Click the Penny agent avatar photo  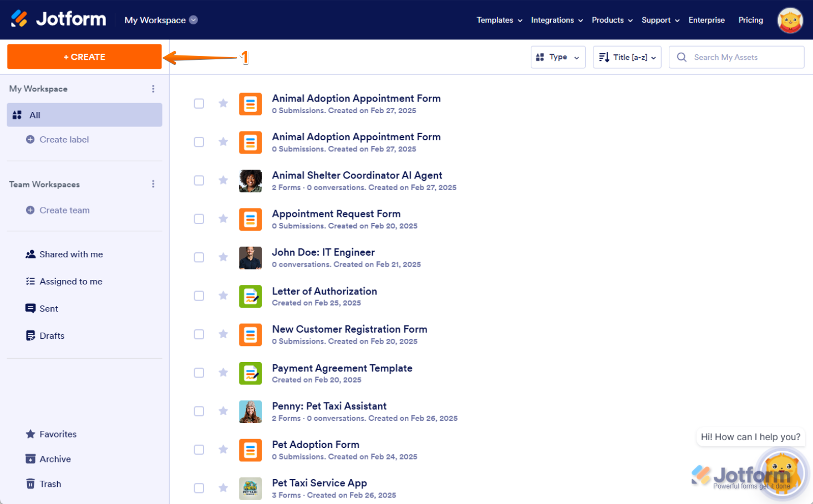coord(250,411)
